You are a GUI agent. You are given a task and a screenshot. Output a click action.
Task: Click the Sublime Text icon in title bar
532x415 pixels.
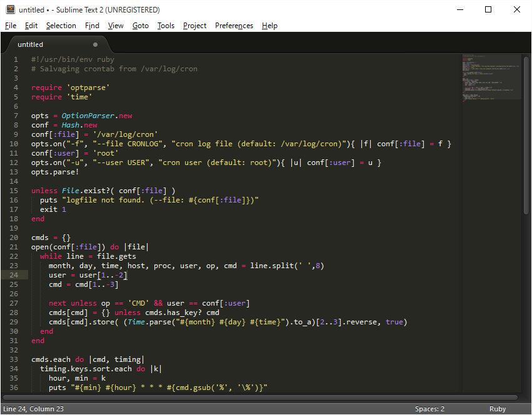click(x=10, y=9)
